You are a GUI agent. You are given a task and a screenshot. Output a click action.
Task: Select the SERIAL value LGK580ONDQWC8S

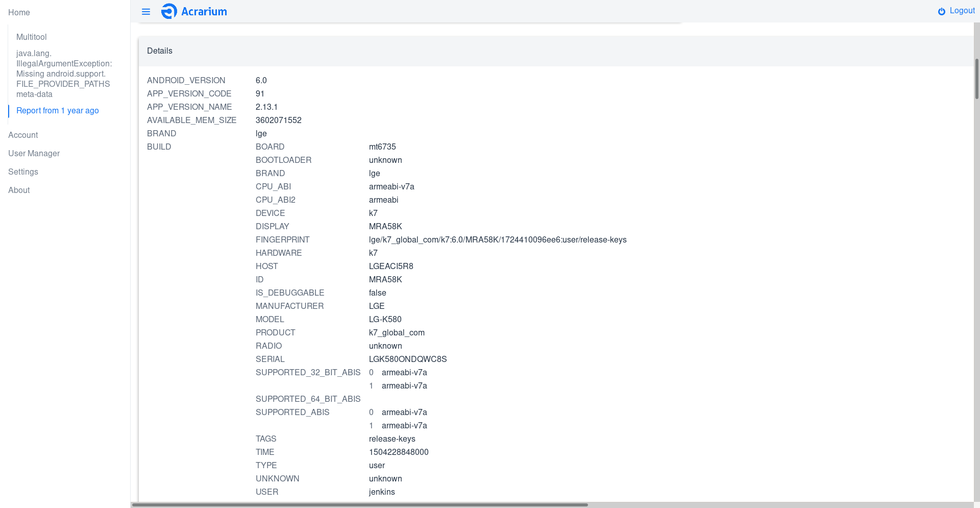[408, 359]
